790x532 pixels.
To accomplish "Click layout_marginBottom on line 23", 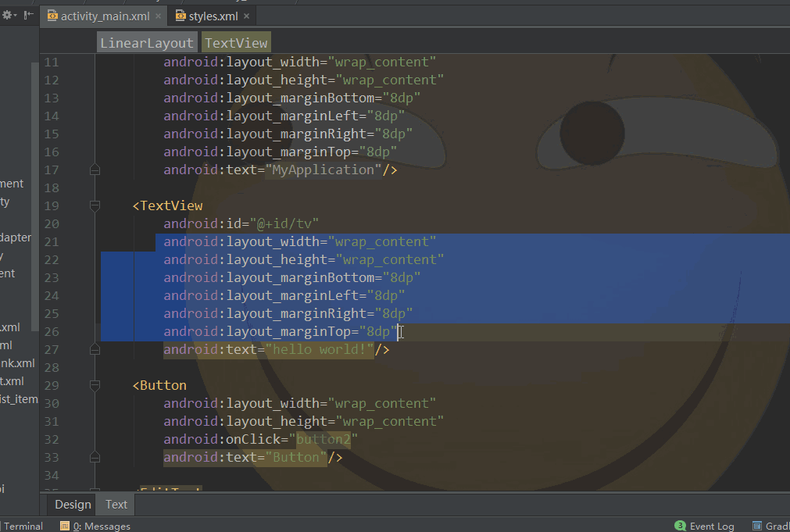I will click(x=300, y=277).
